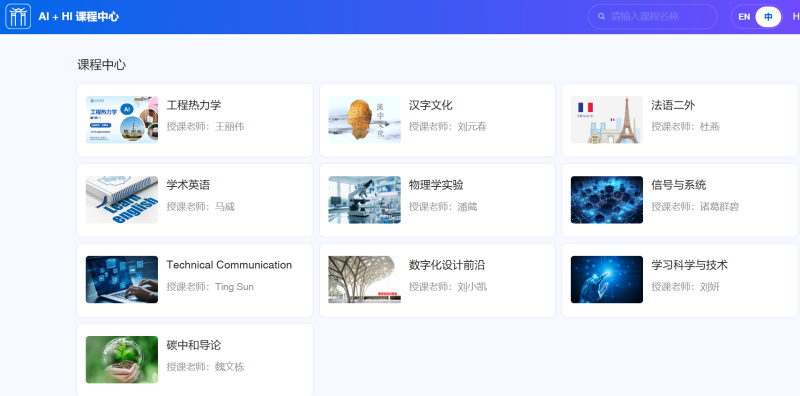Open the 学习科学与技术 course thumbnail
Viewport: 800px width, 396px height.
607,280
